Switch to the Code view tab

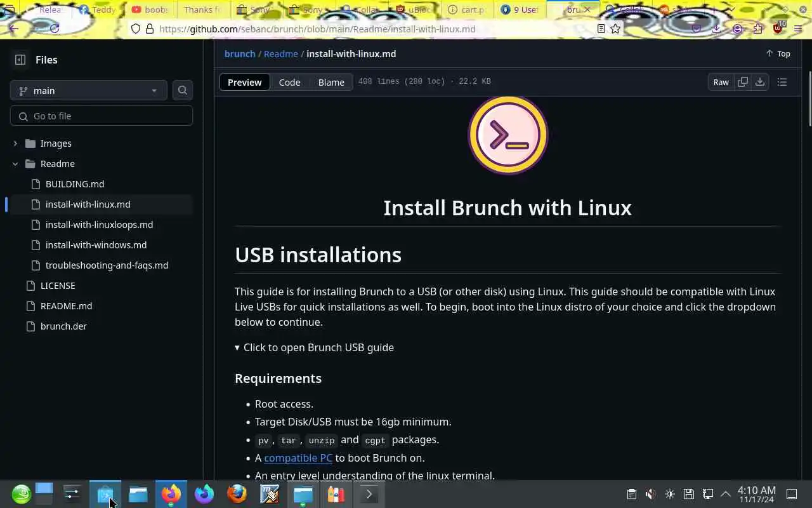[x=289, y=82]
